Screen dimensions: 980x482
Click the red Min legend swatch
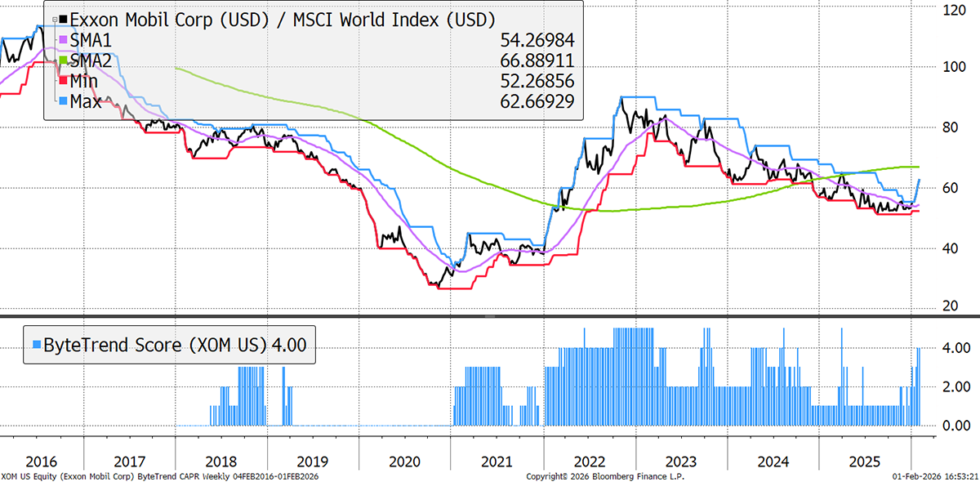pyautogui.click(x=64, y=80)
